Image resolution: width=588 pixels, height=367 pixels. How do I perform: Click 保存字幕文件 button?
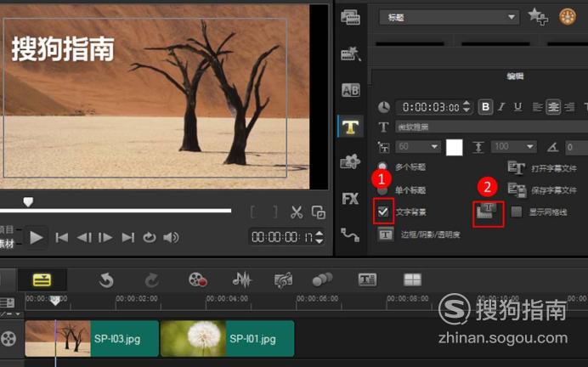pyautogui.click(x=542, y=190)
